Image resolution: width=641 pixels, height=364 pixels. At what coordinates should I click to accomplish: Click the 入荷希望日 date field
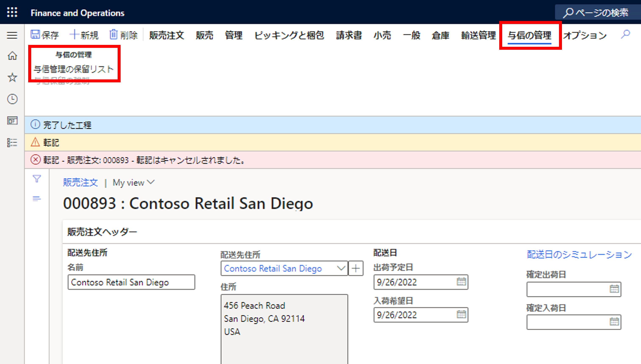(x=421, y=315)
